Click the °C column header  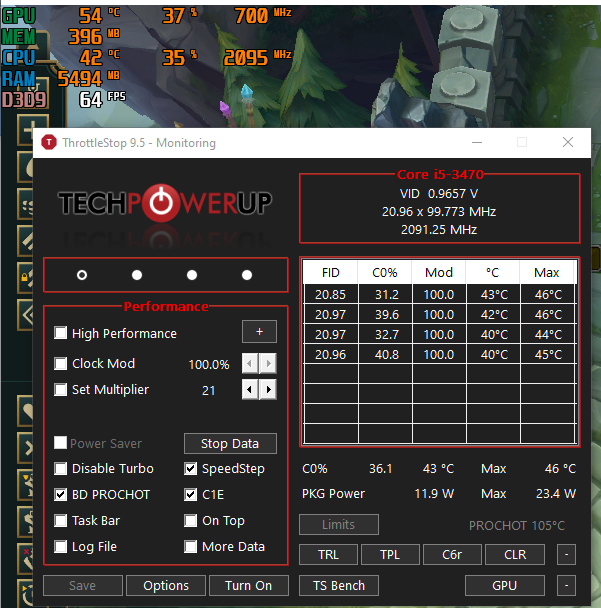(x=493, y=272)
